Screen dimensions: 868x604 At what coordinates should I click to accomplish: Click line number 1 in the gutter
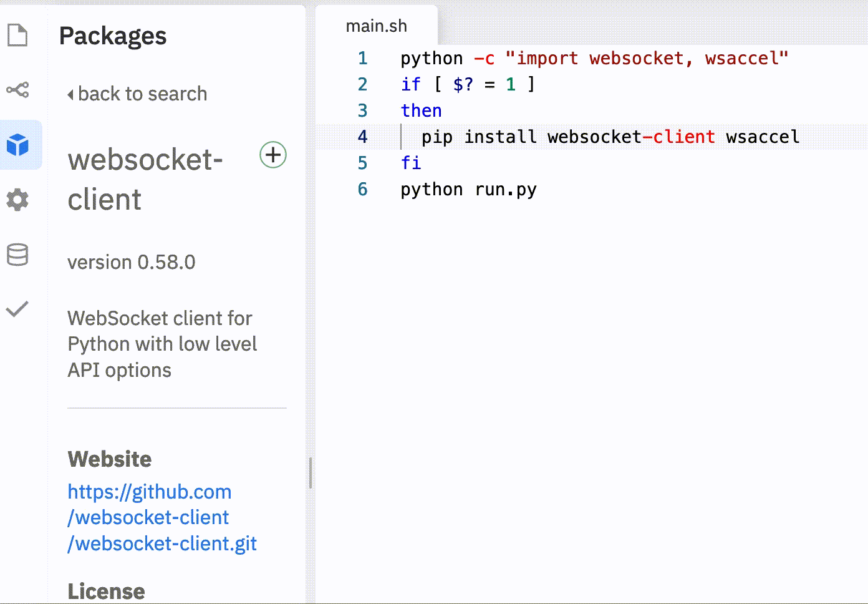tap(363, 58)
